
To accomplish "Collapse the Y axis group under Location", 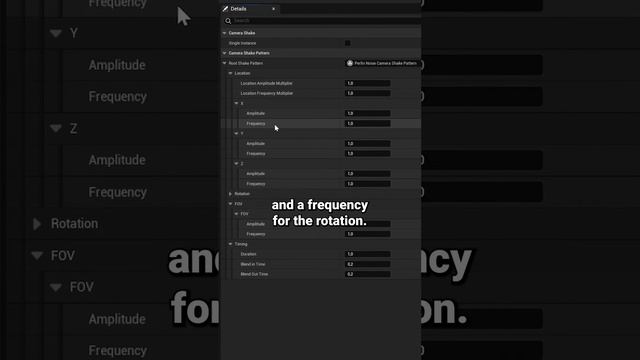I will [x=236, y=133].
